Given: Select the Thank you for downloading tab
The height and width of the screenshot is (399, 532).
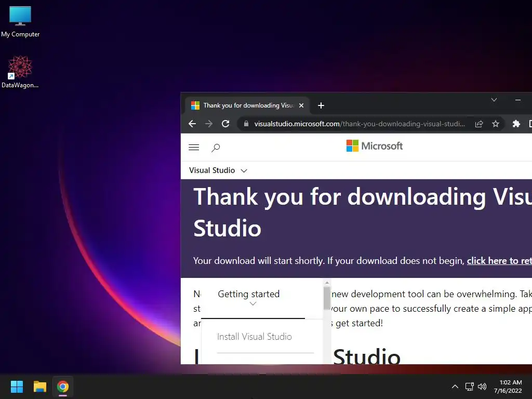Looking at the screenshot, I should point(247,105).
